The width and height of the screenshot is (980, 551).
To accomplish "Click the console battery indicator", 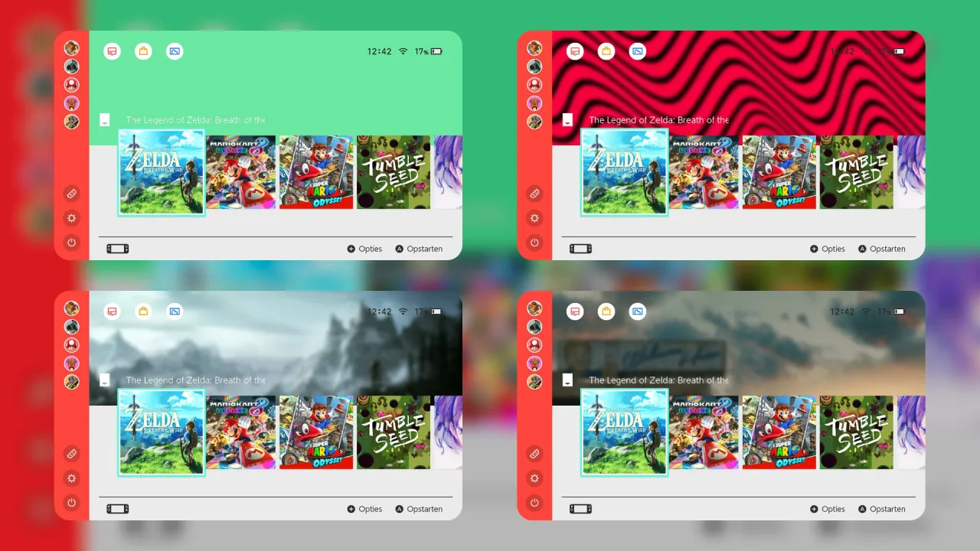I will tap(435, 51).
